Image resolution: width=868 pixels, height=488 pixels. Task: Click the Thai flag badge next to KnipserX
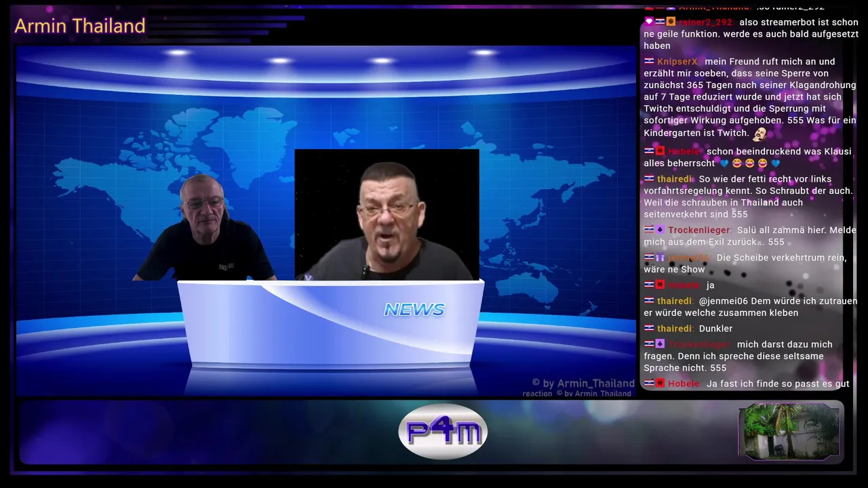[649, 62]
